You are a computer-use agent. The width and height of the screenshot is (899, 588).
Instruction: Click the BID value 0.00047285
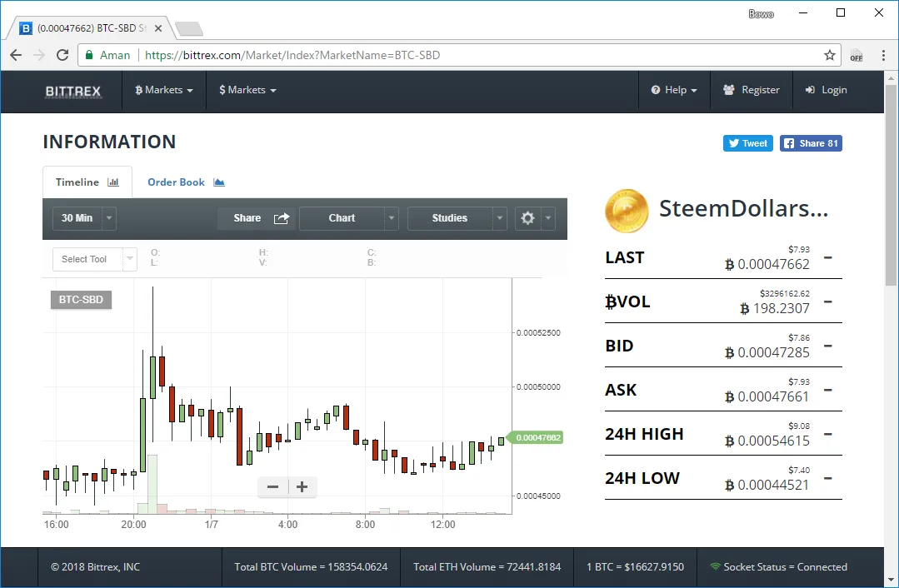pos(767,352)
